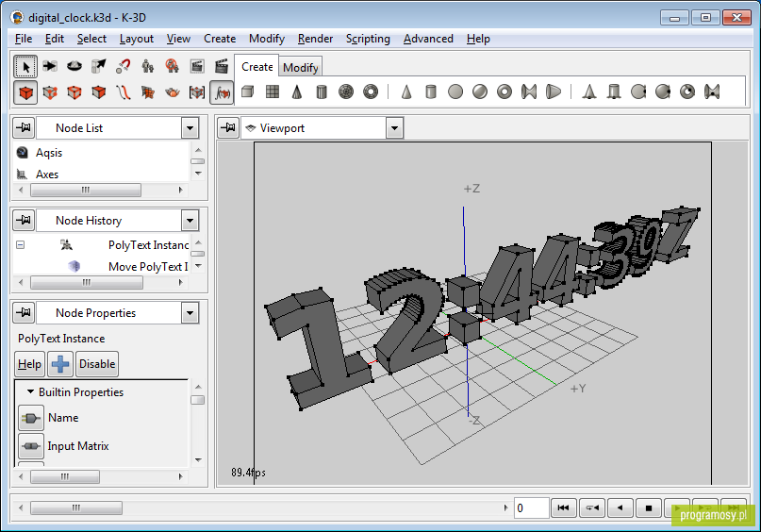Toggle keep-selection f(x) button
The image size is (761, 532).
(x=222, y=92)
